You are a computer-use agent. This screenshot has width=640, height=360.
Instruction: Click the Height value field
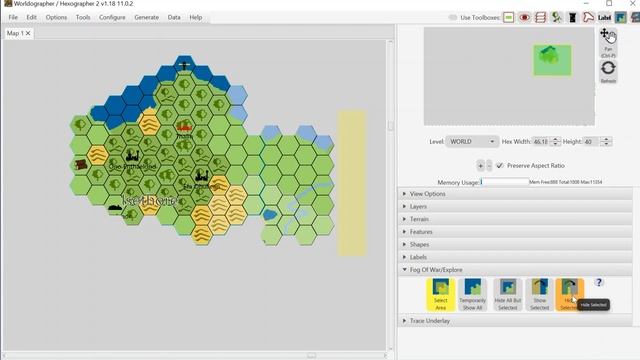592,142
